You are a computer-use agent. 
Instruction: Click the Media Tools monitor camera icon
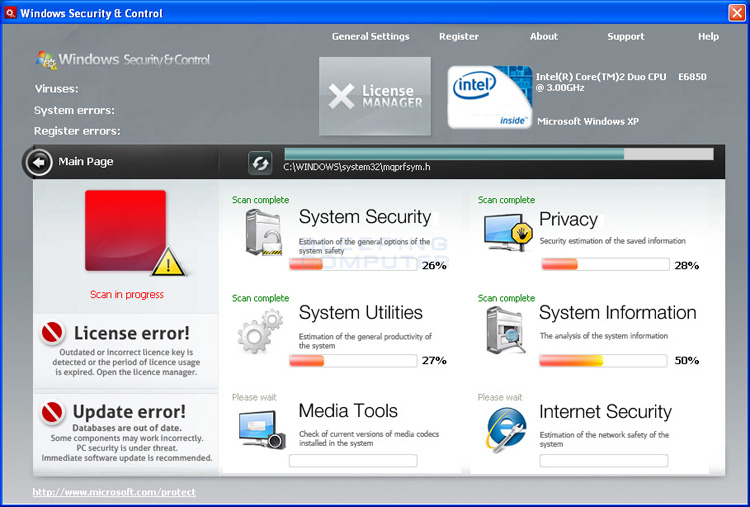point(262,430)
